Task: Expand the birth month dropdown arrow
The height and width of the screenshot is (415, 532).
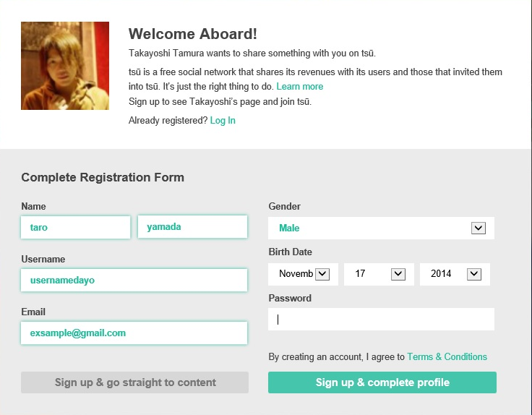Action: tap(322, 274)
